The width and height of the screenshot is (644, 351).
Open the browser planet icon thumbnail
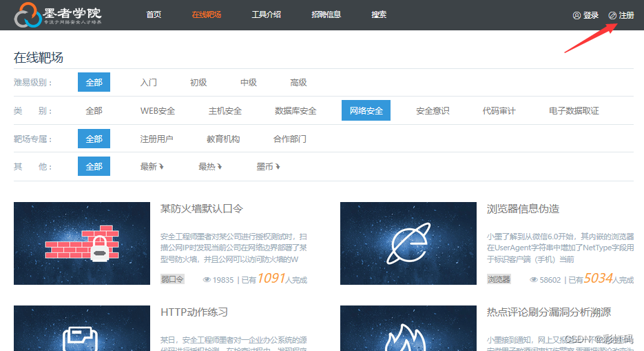coord(408,243)
